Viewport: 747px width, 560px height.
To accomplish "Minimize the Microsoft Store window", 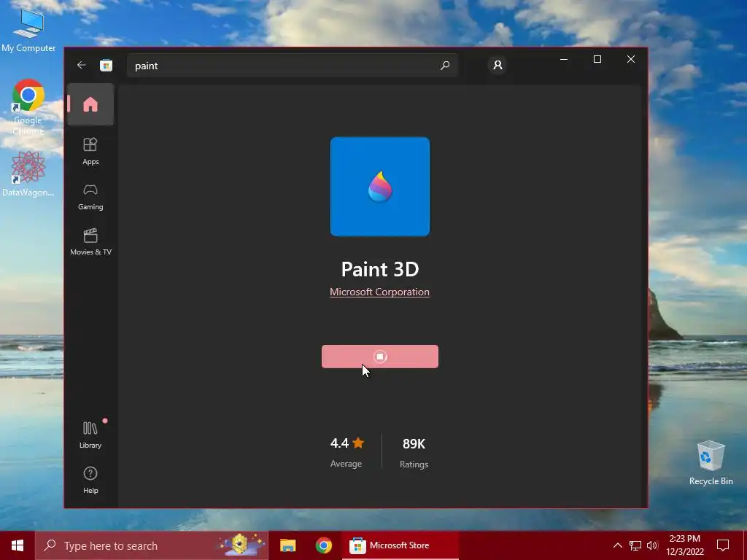I will [564, 59].
